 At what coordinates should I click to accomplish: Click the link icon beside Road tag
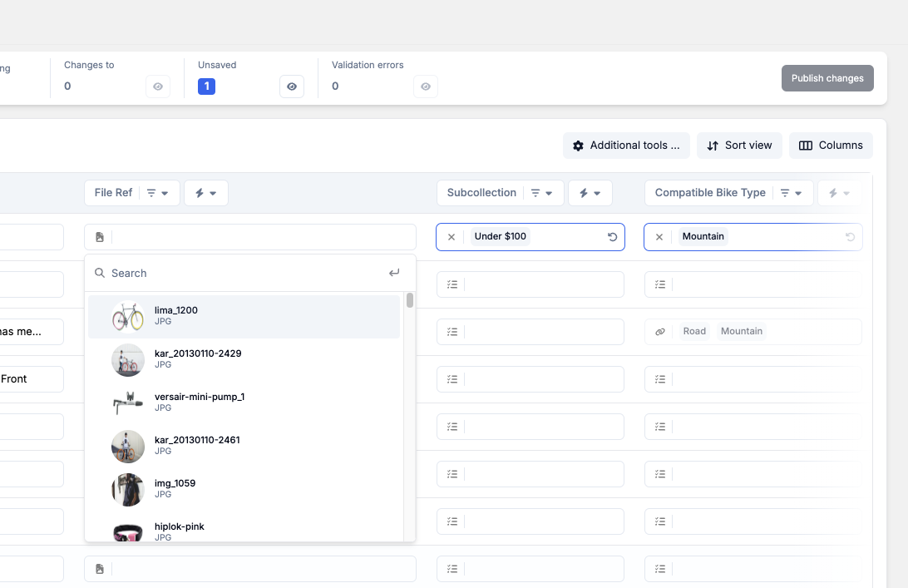(660, 331)
